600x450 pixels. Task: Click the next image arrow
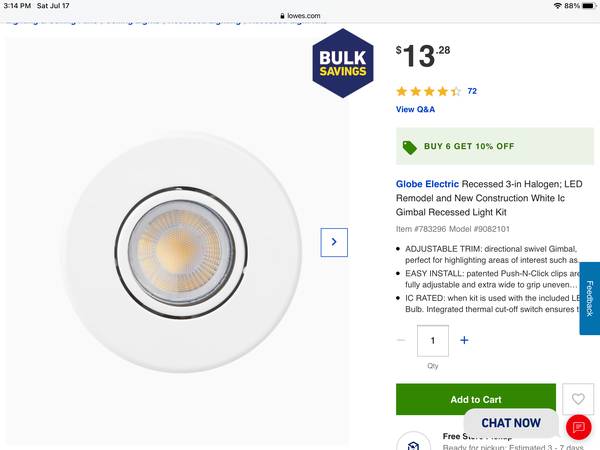[x=334, y=241]
